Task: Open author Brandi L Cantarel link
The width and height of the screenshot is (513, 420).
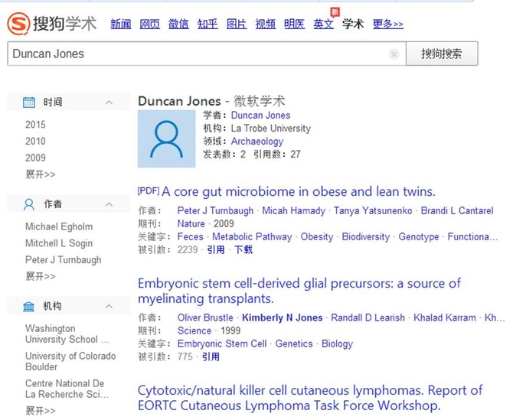Action: tap(457, 211)
